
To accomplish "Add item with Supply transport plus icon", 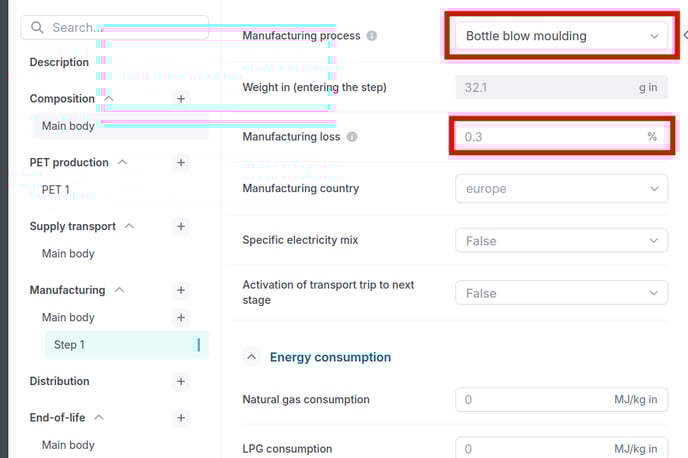I will point(181,226).
